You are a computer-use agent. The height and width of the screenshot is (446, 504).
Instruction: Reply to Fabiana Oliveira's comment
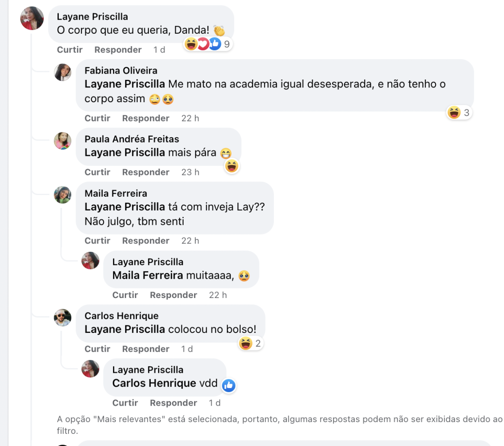pyautogui.click(x=146, y=118)
